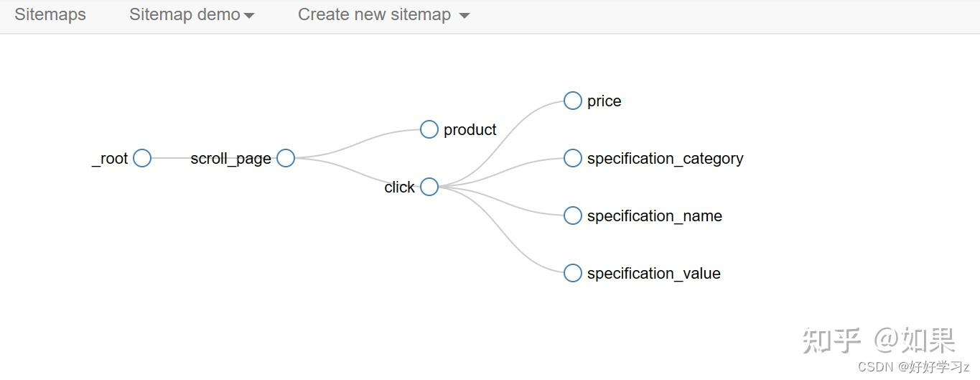This screenshot has height=380, width=980.
Task: Select the price node circle
Action: (572, 101)
